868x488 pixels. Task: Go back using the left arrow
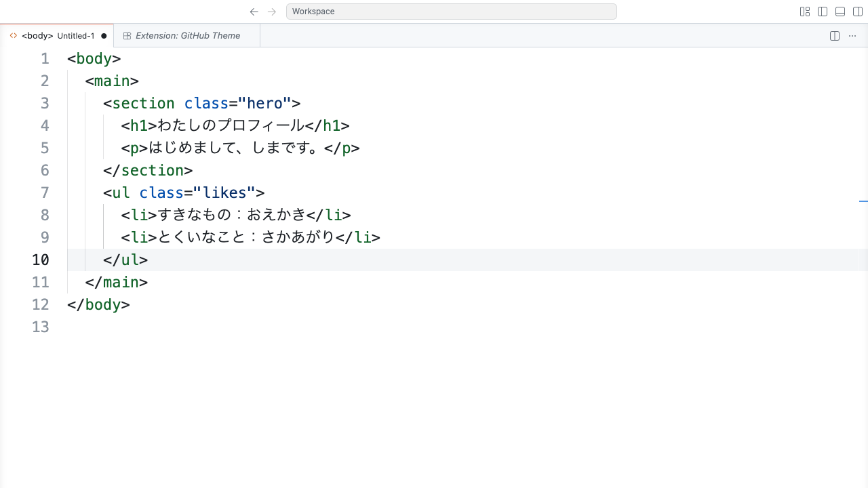pos(254,12)
